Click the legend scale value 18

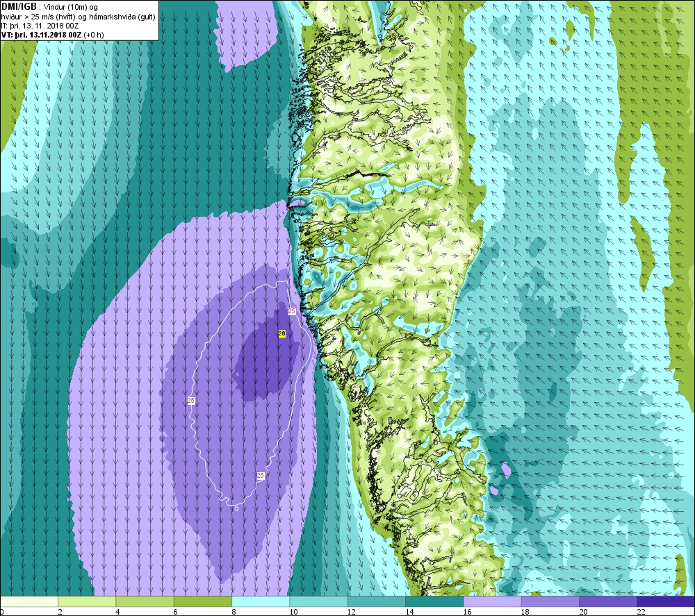(x=525, y=612)
